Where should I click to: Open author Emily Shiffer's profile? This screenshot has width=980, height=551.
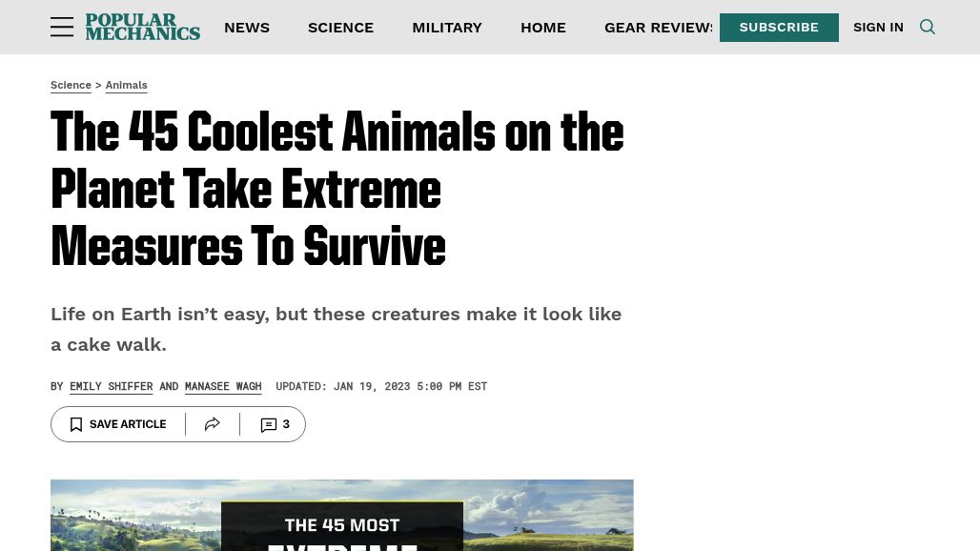(111, 386)
